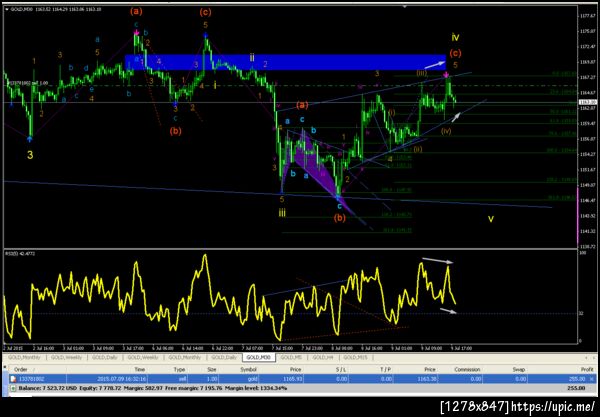The width and height of the screenshot is (600, 417).
Task: Click the Commission column header
Action: click(467, 369)
